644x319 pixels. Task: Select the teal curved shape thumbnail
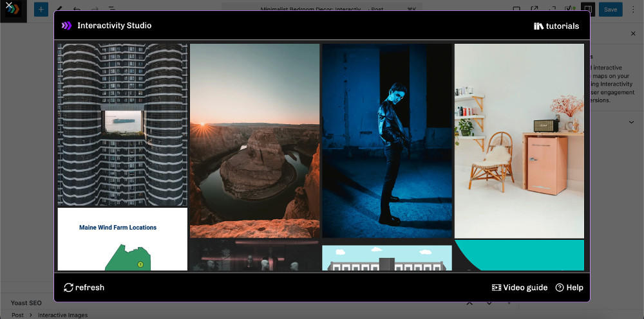(x=519, y=255)
